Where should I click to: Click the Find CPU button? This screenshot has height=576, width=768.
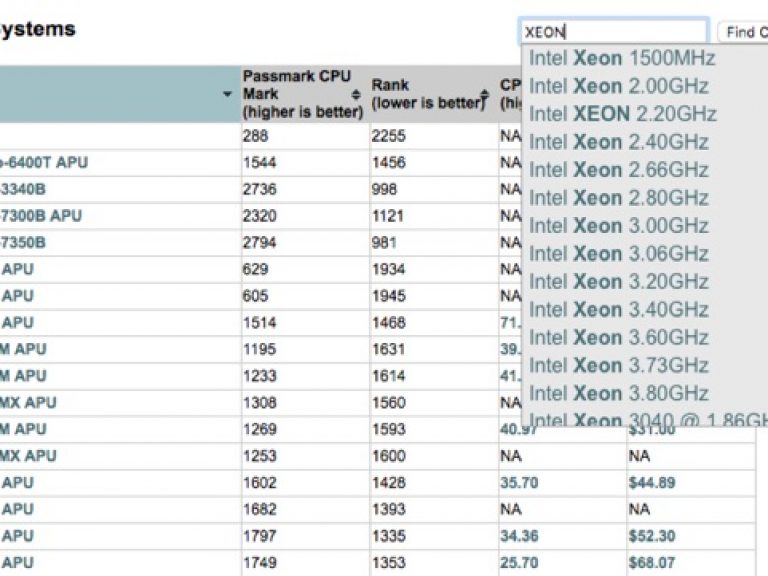[744, 32]
